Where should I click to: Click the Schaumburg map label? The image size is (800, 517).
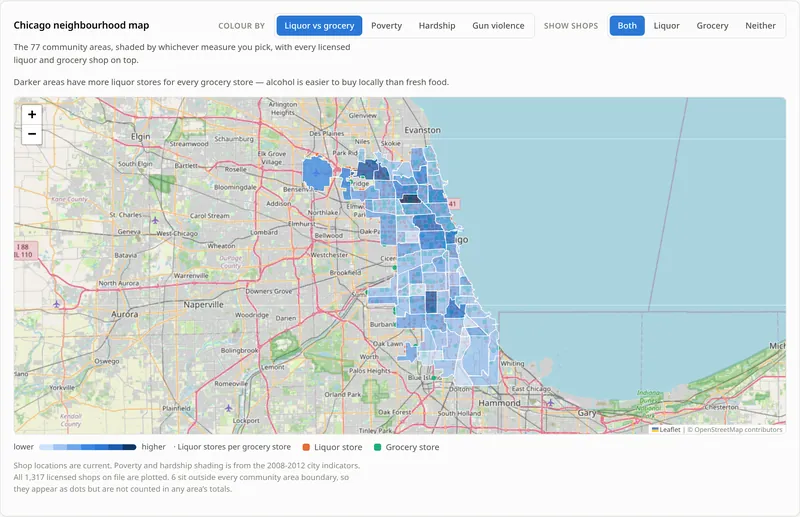[x=234, y=139]
